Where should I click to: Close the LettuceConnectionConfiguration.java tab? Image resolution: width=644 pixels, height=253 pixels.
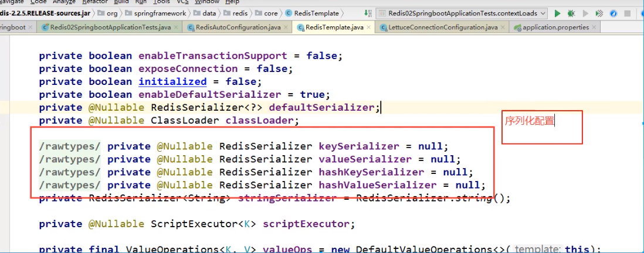pyautogui.click(x=504, y=28)
